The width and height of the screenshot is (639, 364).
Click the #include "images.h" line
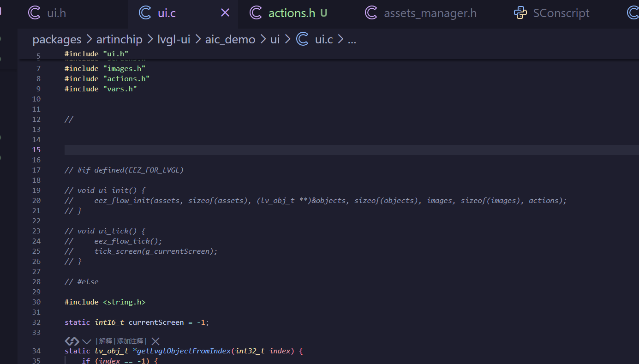[105, 68]
